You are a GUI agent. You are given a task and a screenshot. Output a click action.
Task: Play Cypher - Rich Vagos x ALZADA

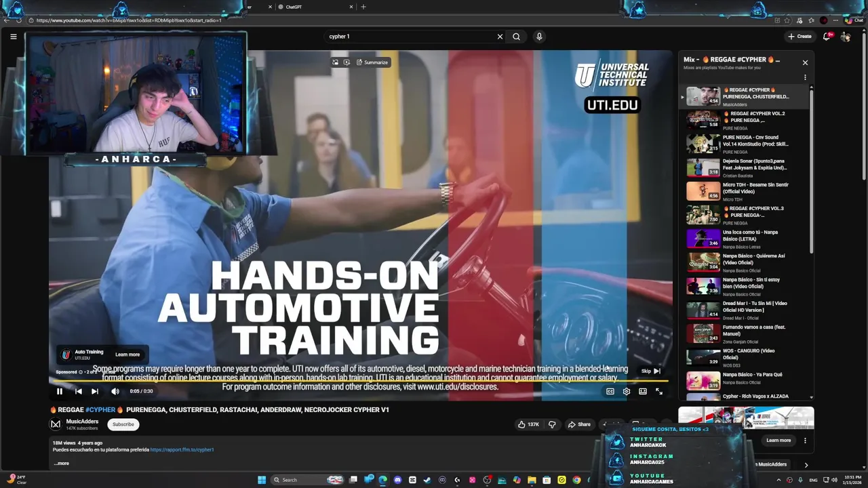click(745, 396)
